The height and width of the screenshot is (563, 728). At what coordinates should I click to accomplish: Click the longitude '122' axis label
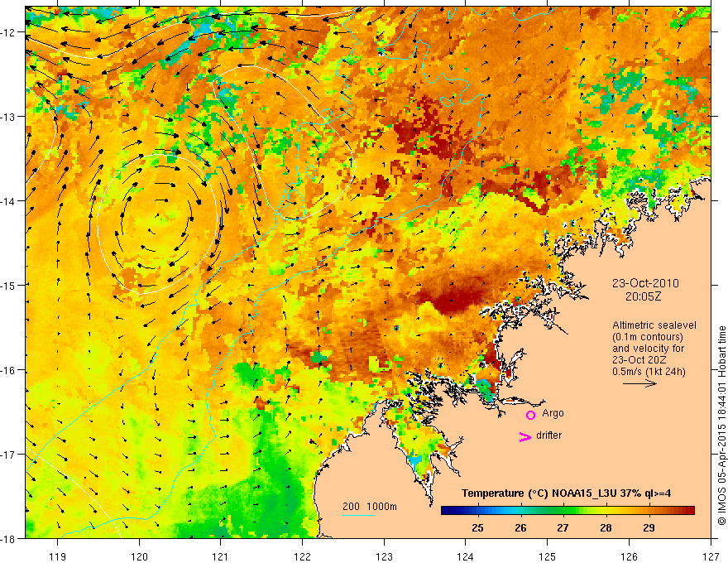[x=302, y=556]
